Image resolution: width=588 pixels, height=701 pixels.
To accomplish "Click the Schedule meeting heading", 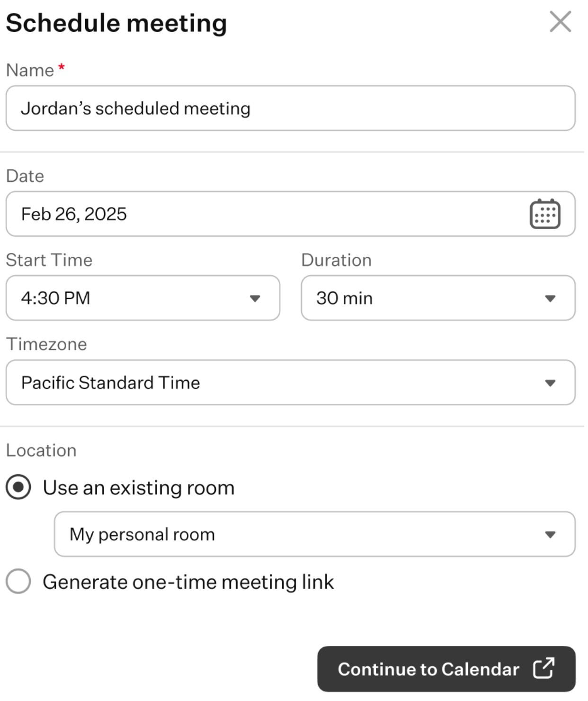I will click(x=116, y=23).
